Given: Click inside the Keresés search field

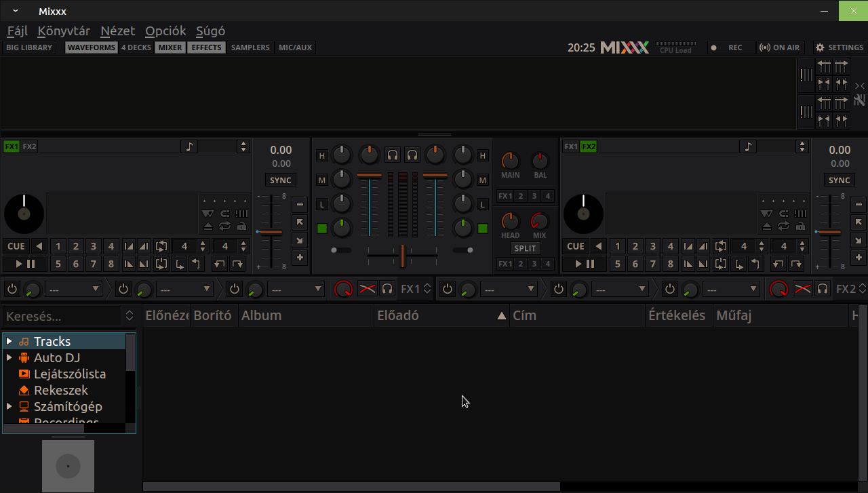Looking at the screenshot, I should [61, 315].
